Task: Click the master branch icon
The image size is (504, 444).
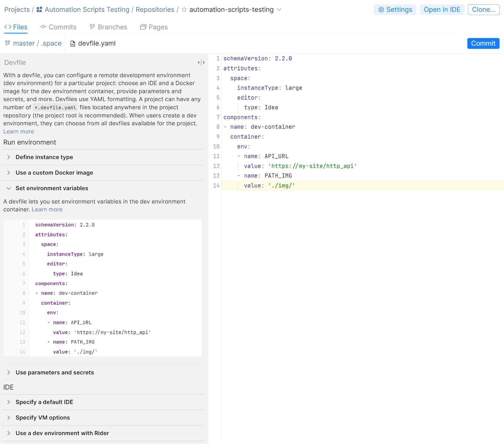Action: click(x=8, y=43)
